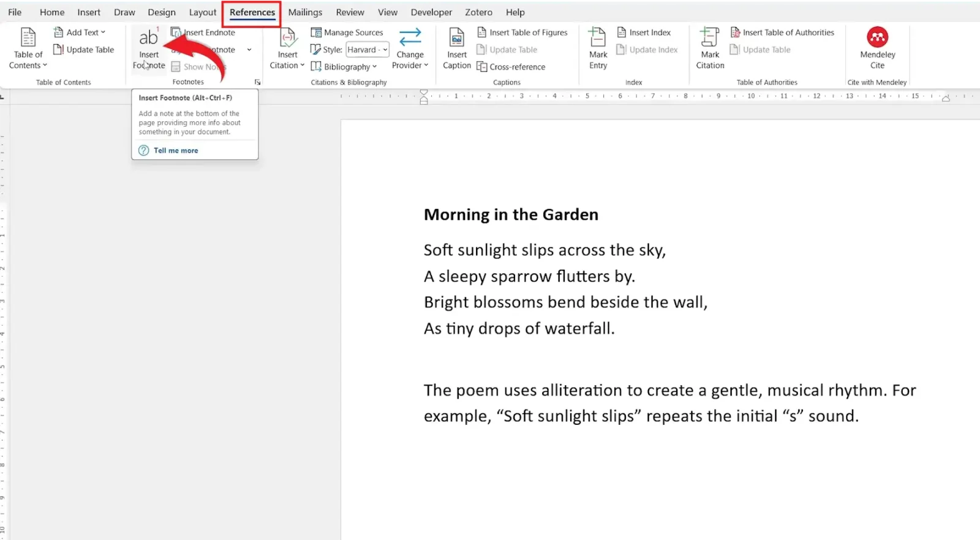Switch to the Layout tab

pos(203,12)
